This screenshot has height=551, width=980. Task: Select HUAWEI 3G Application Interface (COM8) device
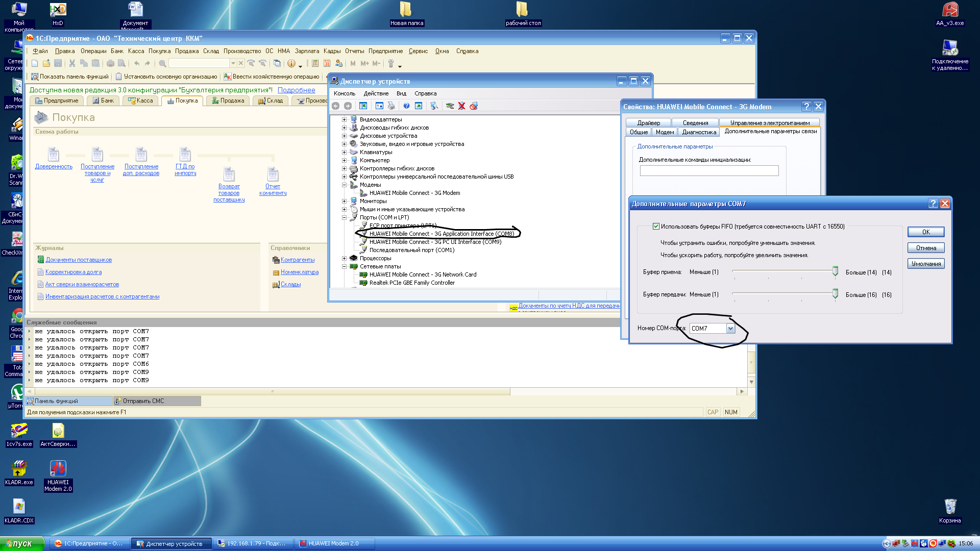point(442,234)
